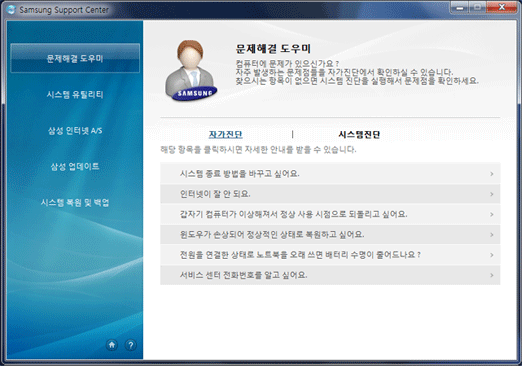Minimize the Samsung Support Center window
This screenshot has height=366, width=522.
pos(460,7)
